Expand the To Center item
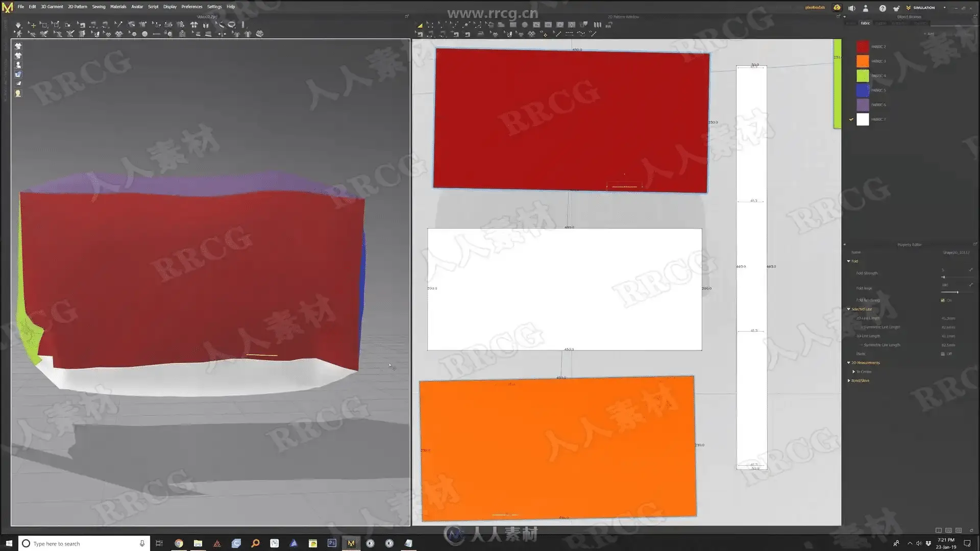Viewport: 980px width, 551px height. [853, 371]
